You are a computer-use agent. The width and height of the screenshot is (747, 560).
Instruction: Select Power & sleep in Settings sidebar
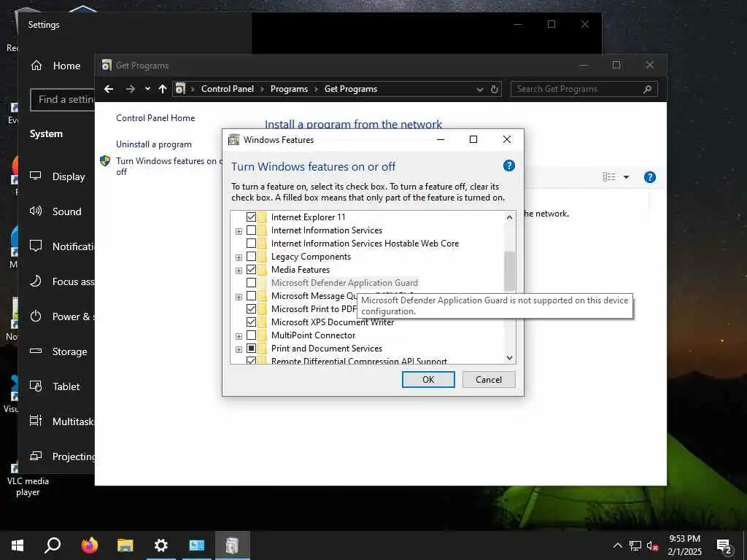pyautogui.click(x=62, y=316)
